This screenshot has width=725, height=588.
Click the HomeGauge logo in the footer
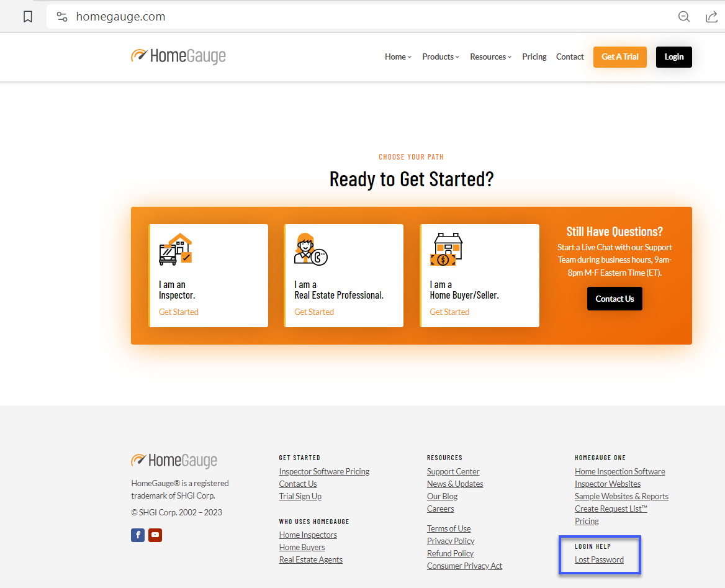coord(174,461)
